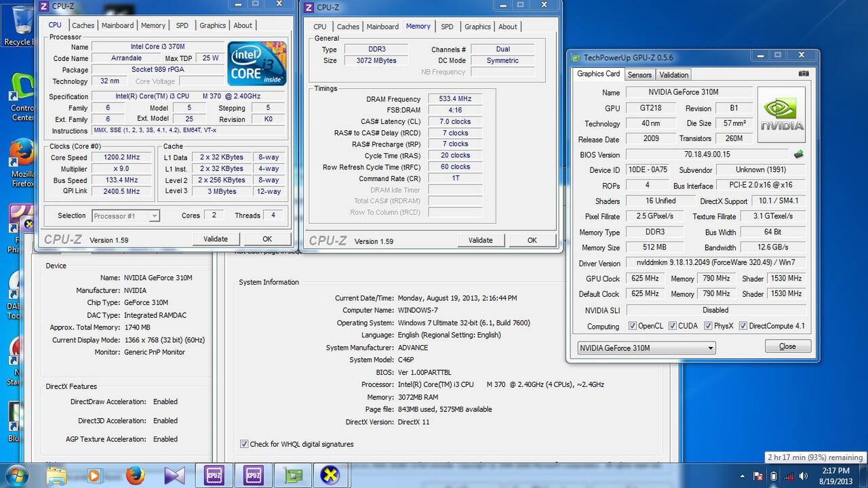Screen dimensions: 868x488
Task: Switch to Caches tab in left CPU-Z
Action: tap(83, 26)
